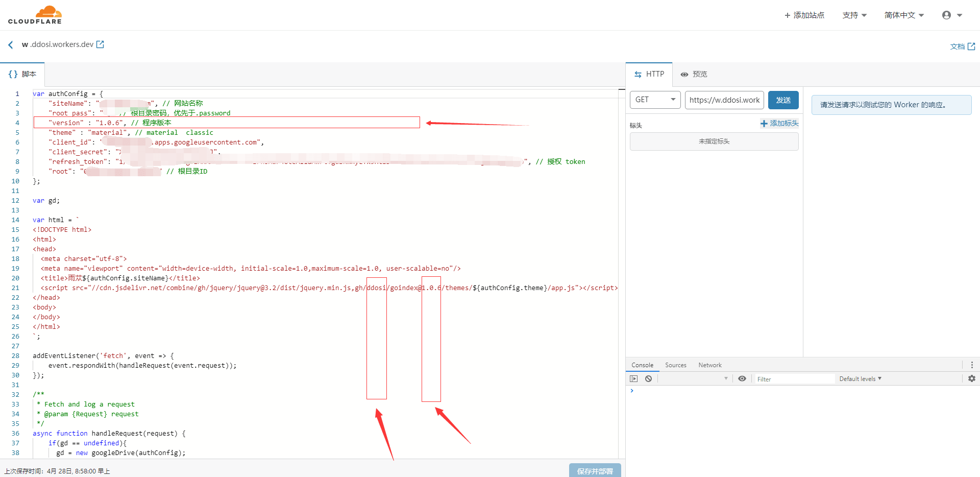The width and height of the screenshot is (980, 477).
Task: Click the "theme" : "material" code line
Action: pos(131,133)
